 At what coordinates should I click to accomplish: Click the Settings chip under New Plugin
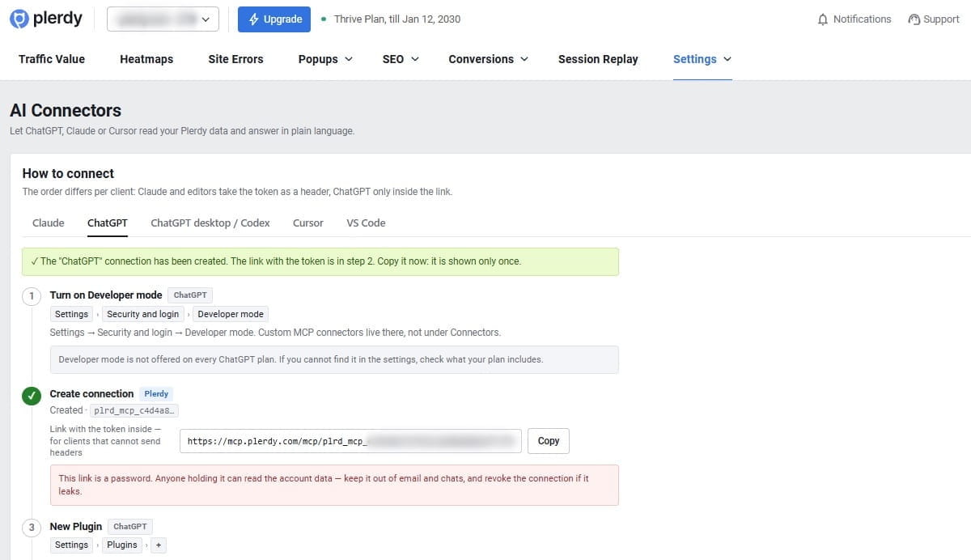[71, 545]
